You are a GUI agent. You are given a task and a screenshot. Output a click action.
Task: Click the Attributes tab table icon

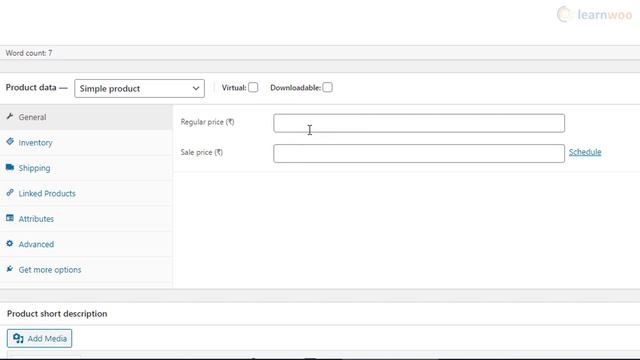pos(10,218)
